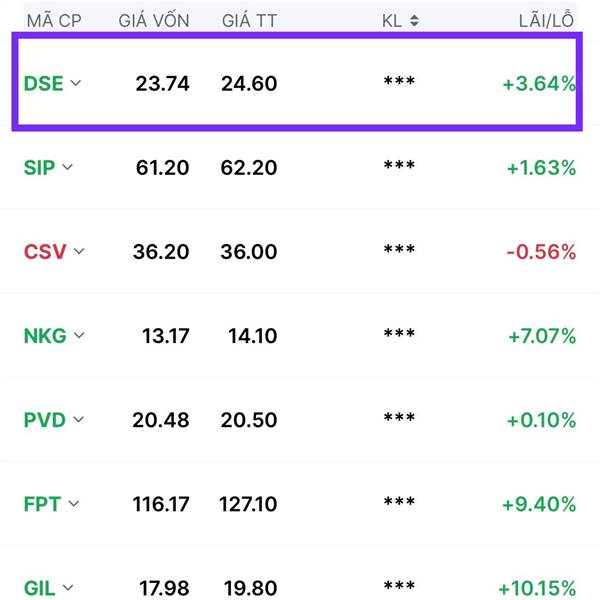Image resolution: width=600 pixels, height=600 pixels.
Task: Click the GIÁ TT column header
Action: pos(249,20)
